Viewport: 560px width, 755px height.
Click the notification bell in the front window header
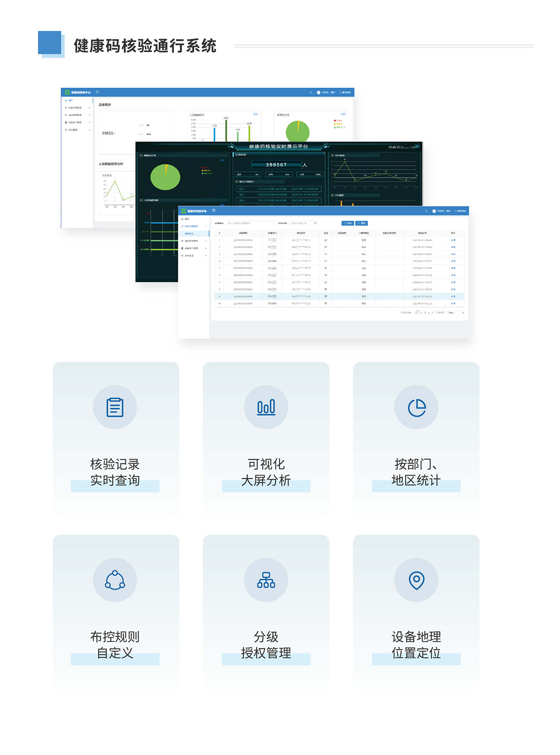click(x=426, y=211)
